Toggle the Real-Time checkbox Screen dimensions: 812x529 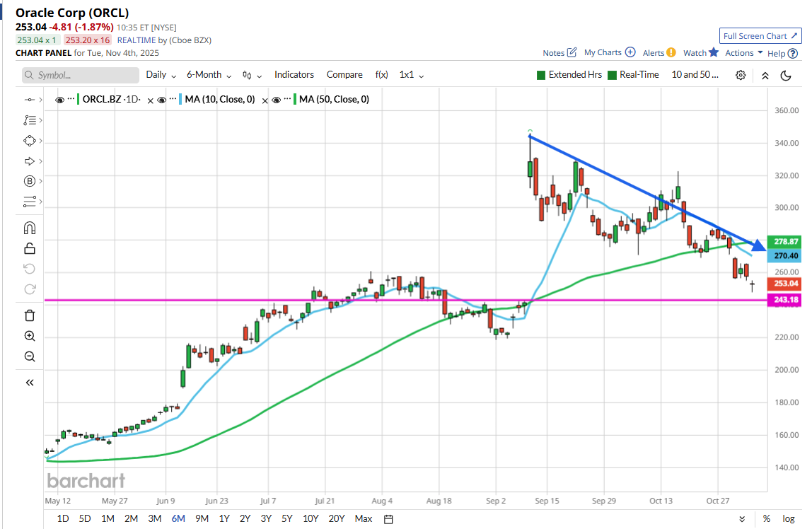tap(613, 75)
